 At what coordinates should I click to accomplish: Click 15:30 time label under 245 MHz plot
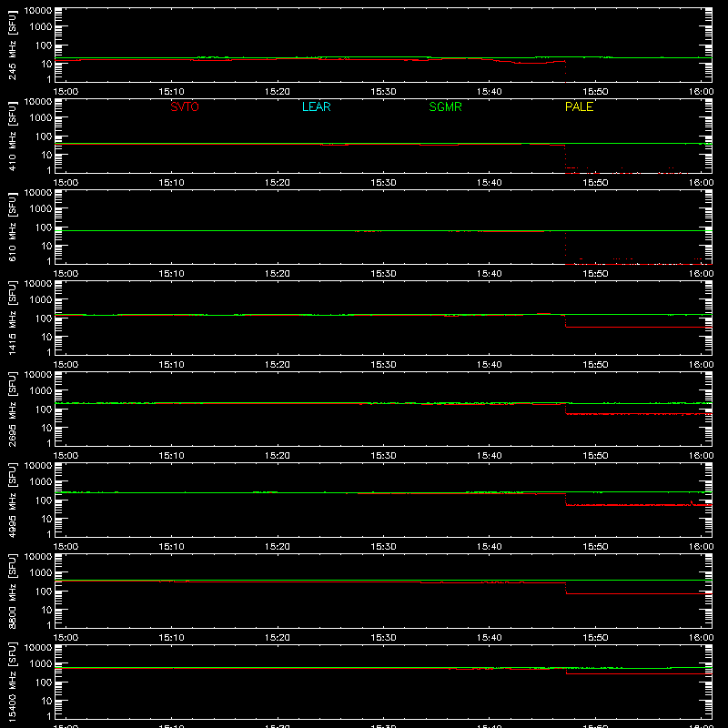383,92
